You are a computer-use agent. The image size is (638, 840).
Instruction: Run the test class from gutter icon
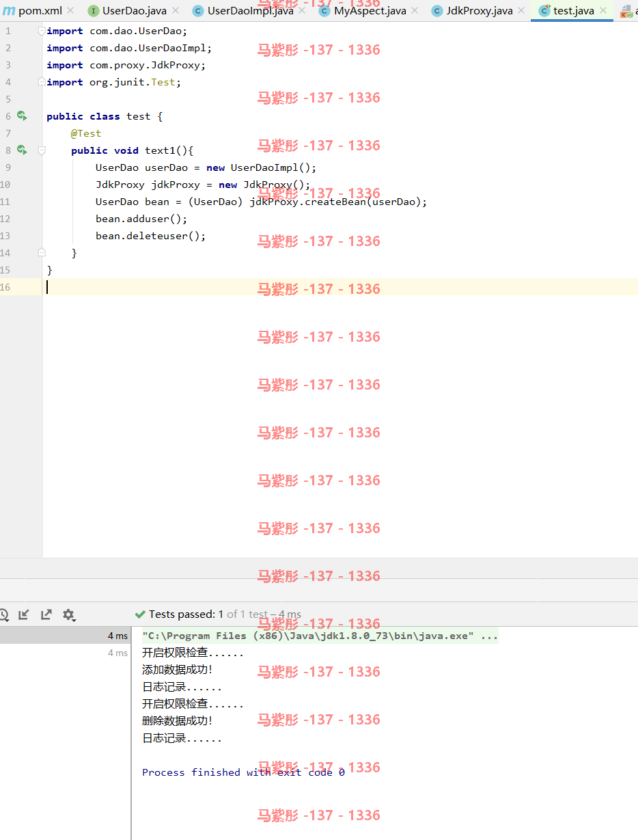(22, 116)
